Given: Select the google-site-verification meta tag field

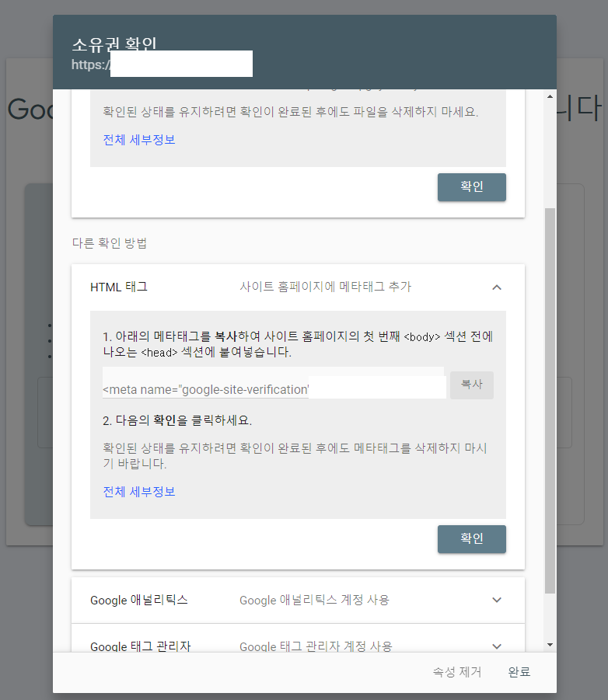Looking at the screenshot, I should point(274,383).
